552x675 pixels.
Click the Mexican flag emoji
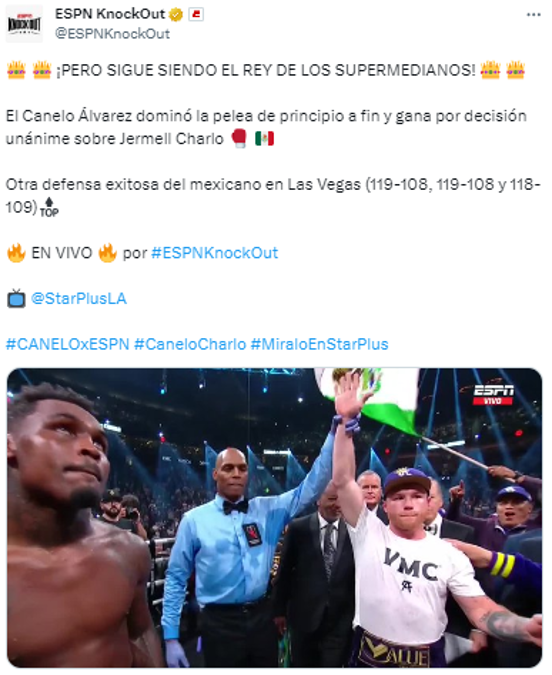(264, 139)
